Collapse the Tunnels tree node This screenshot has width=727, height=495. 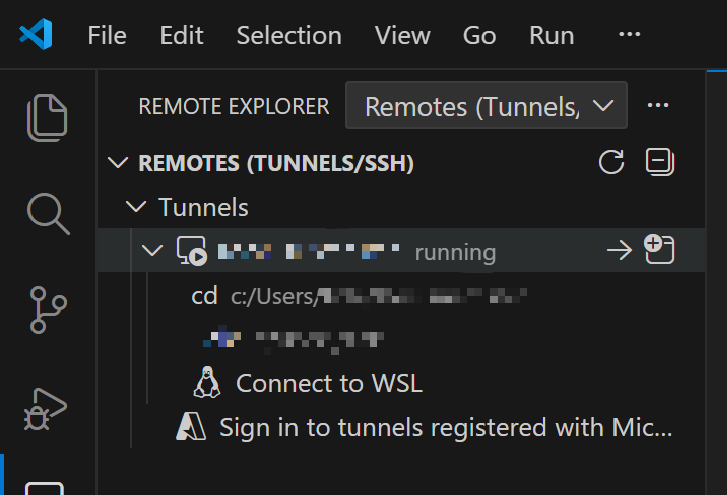click(x=136, y=208)
